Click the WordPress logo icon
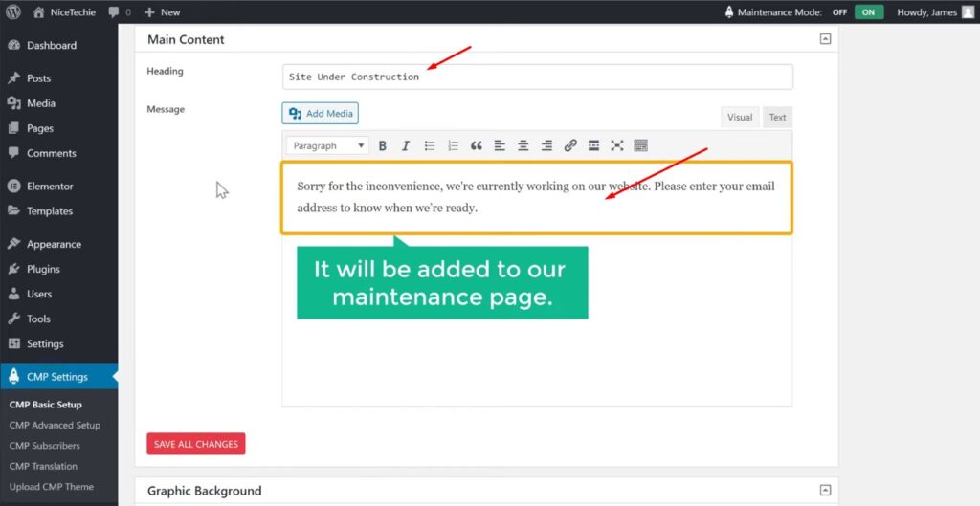 [x=13, y=11]
